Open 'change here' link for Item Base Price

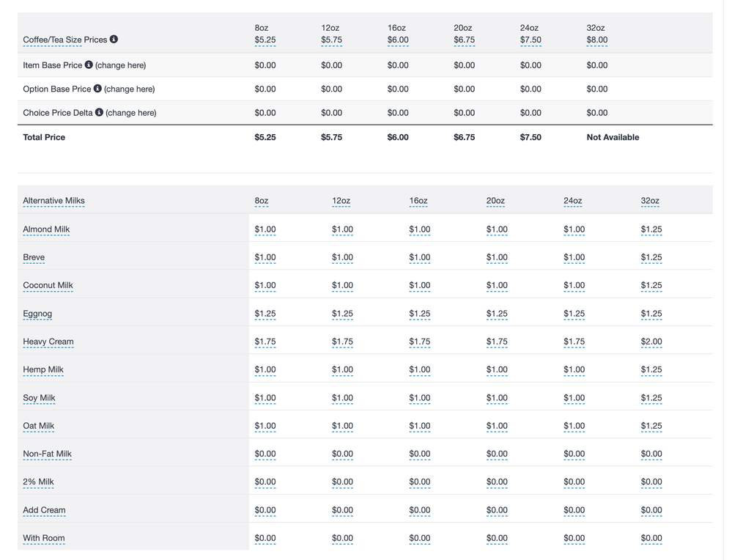(x=120, y=65)
